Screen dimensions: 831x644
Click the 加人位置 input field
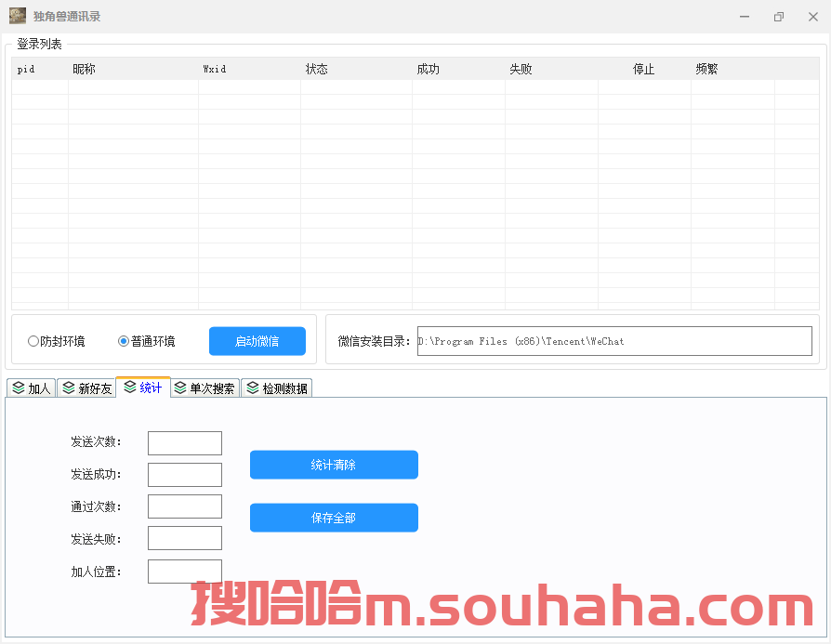pos(184,571)
